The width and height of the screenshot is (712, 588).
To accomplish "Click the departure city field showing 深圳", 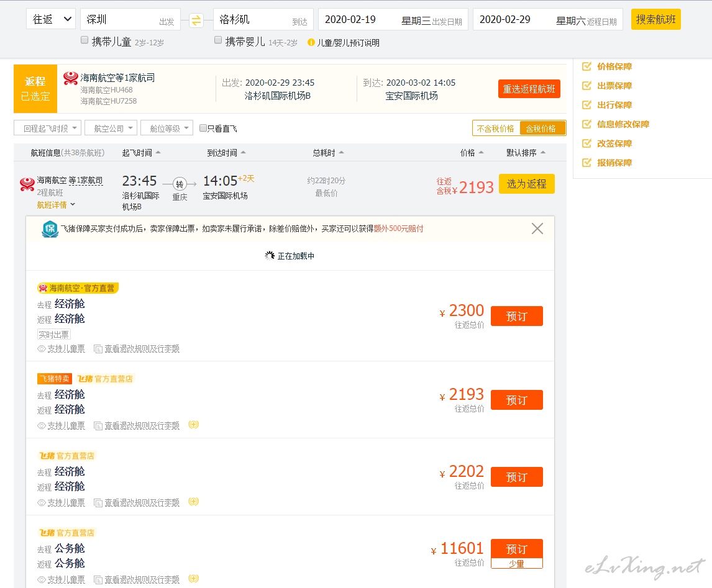I will (130, 19).
